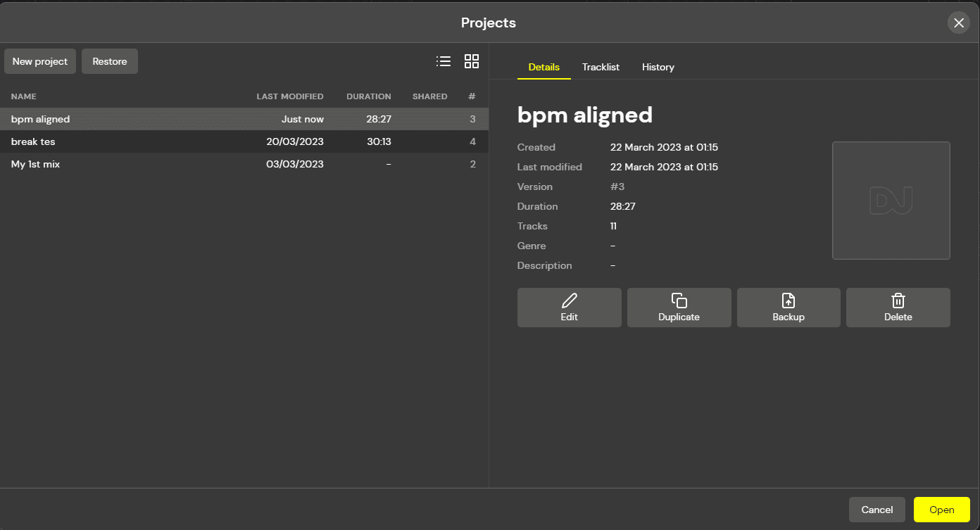Sort projects by NAME column header

(x=24, y=96)
